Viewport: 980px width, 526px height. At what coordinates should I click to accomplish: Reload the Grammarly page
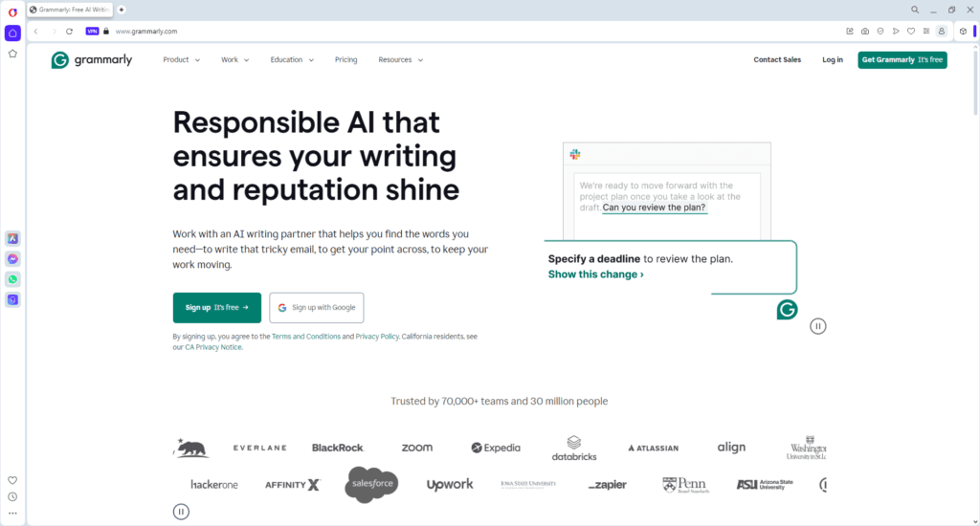pos(69,32)
